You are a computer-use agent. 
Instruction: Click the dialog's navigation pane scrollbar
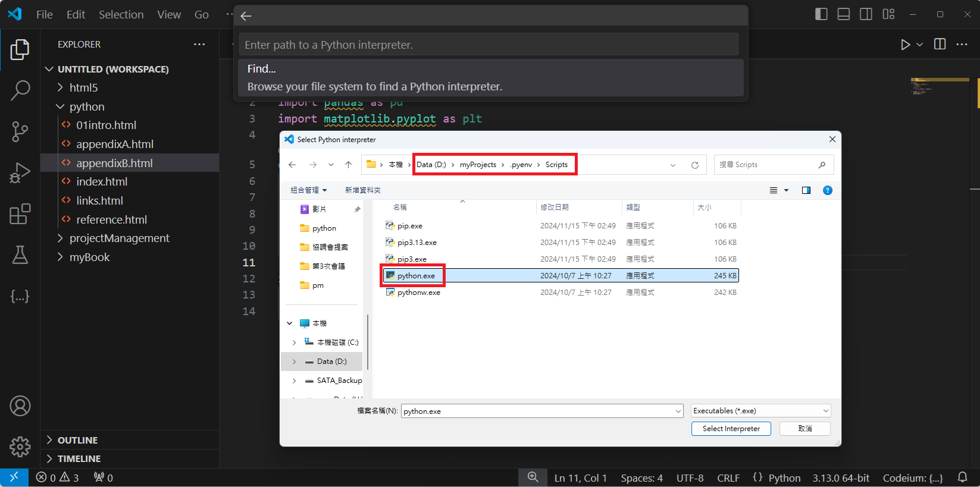[367, 342]
